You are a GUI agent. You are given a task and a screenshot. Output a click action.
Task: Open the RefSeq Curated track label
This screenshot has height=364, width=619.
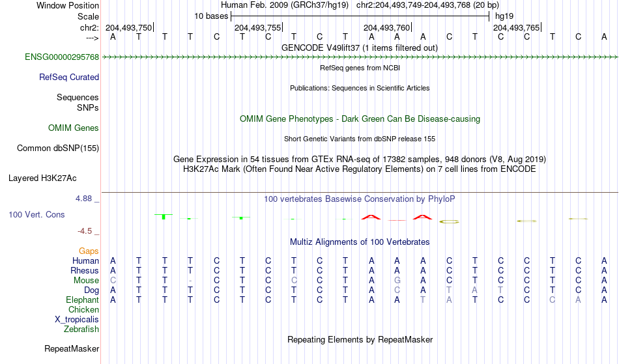(68, 77)
